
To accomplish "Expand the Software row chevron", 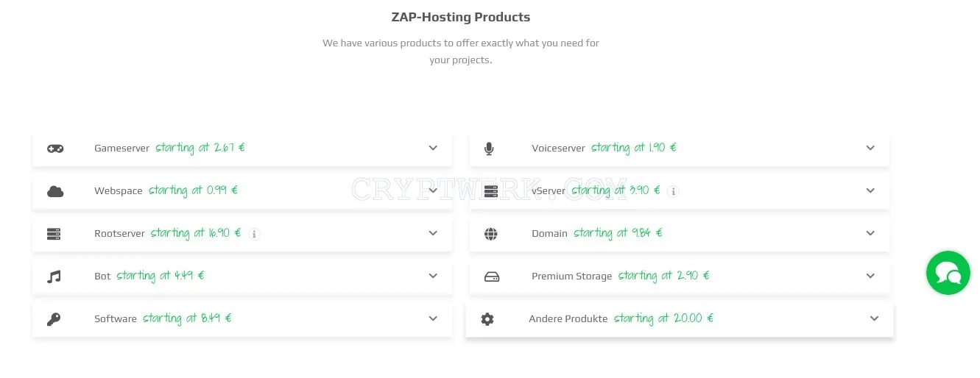I will pyautogui.click(x=433, y=318).
